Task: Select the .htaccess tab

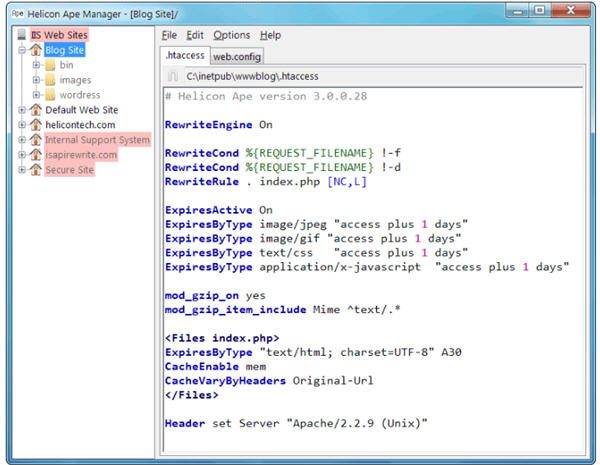Action: click(x=185, y=56)
